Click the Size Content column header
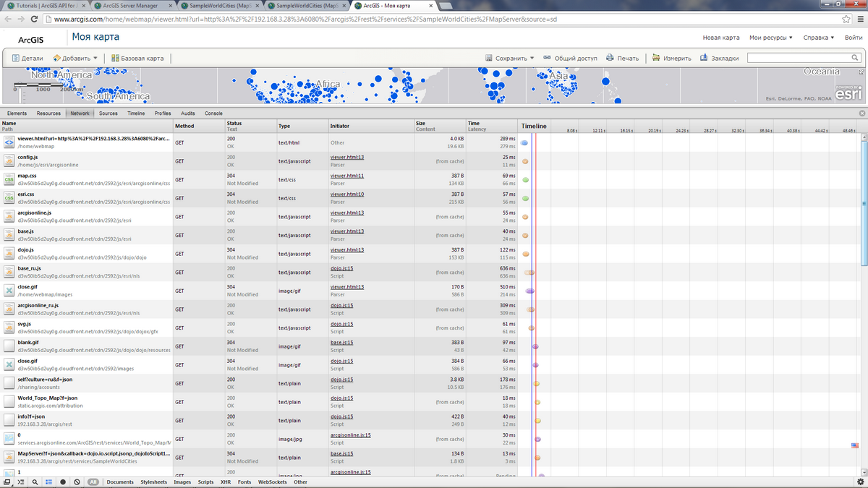The image size is (868, 488). [440, 126]
